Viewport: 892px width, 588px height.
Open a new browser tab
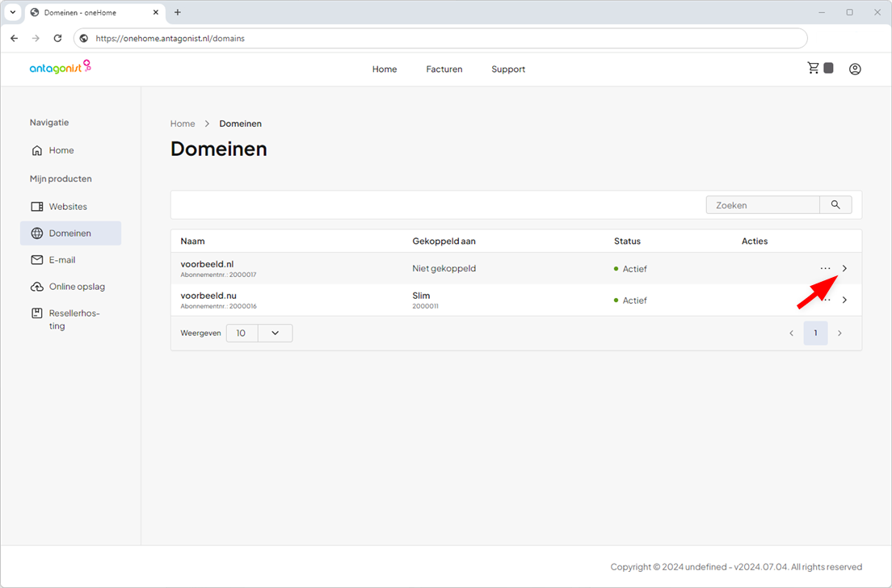tap(178, 12)
